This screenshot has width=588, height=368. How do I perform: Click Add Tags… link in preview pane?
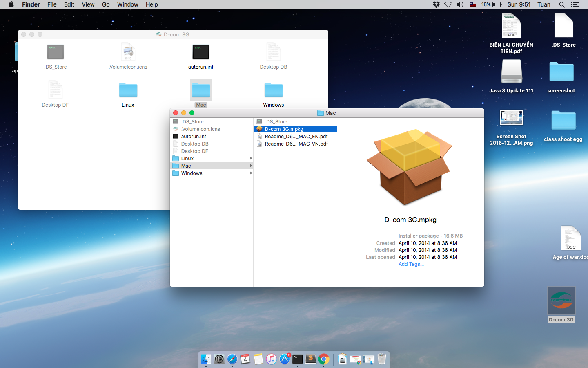(x=411, y=264)
